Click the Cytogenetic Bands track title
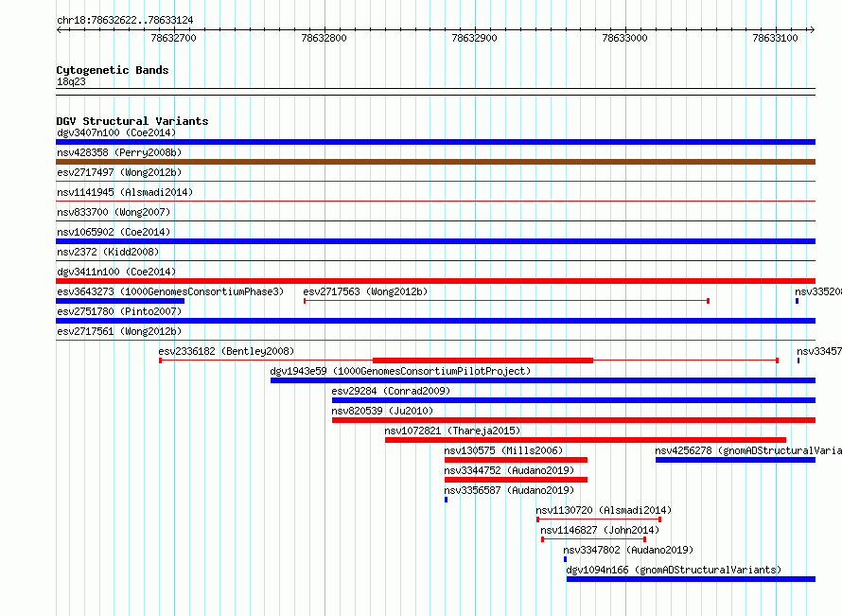The image size is (842, 616). [113, 70]
